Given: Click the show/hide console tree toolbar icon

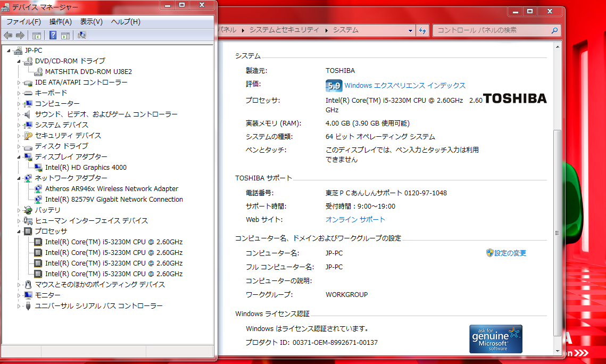Looking at the screenshot, I should tap(37, 36).
